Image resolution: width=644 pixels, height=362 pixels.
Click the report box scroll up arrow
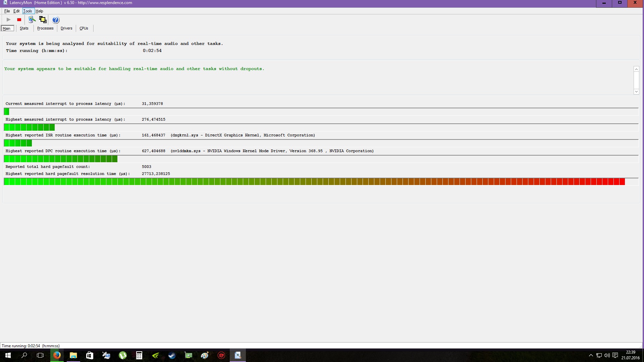tap(636, 69)
